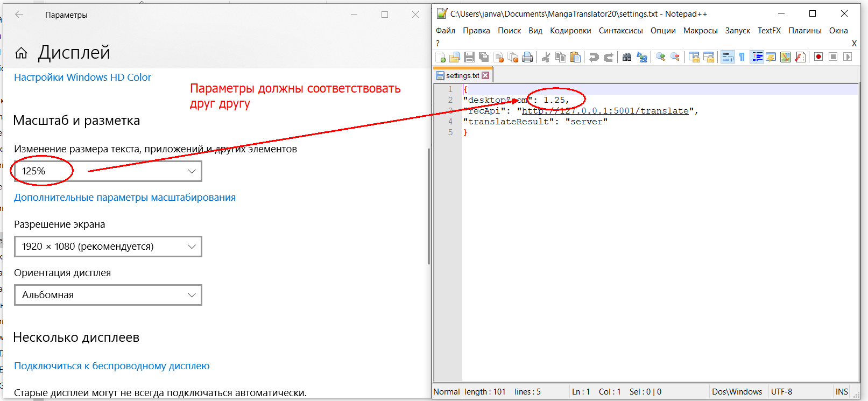Cut the selection with the scissors icon
The image size is (868, 401).
[546, 57]
